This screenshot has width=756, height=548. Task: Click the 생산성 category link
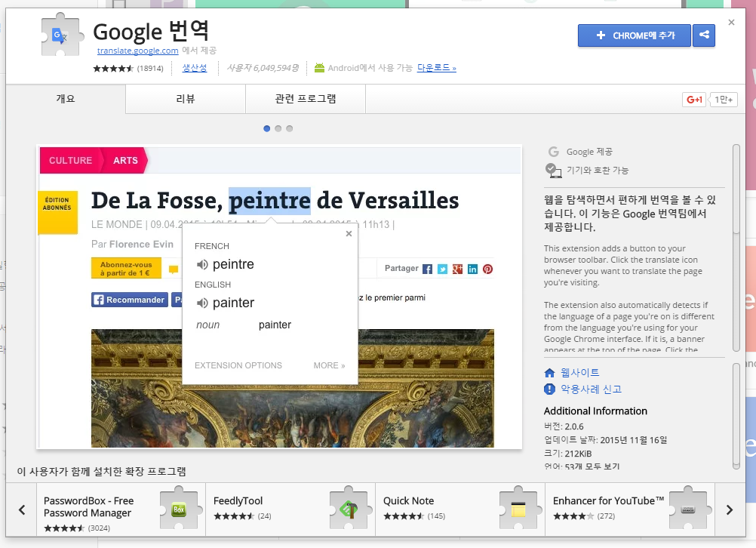(195, 68)
